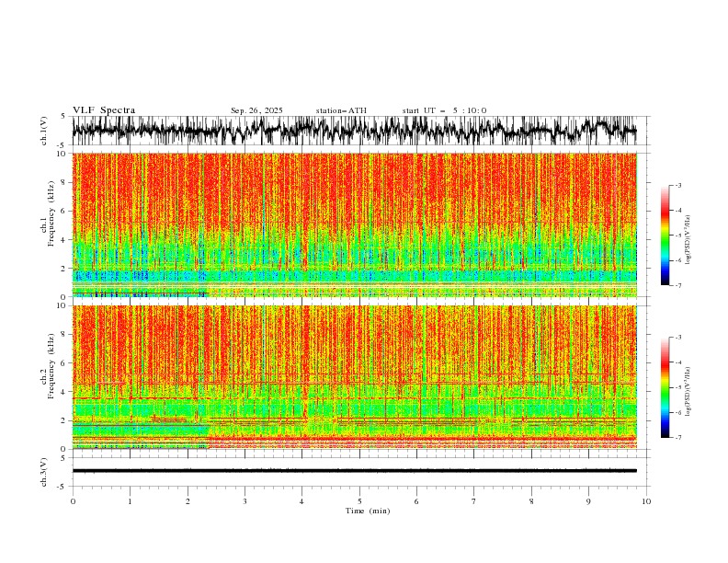Viewport: 728px width, 563px height.
Task: Click the lower color scale '-7' label
Action: pos(677,438)
